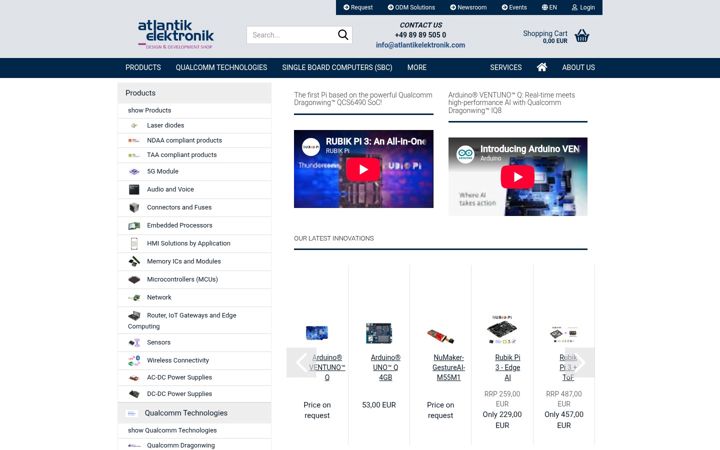Image resolution: width=720 pixels, height=450 pixels.
Task: Open the Events top menu
Action: point(514,7)
